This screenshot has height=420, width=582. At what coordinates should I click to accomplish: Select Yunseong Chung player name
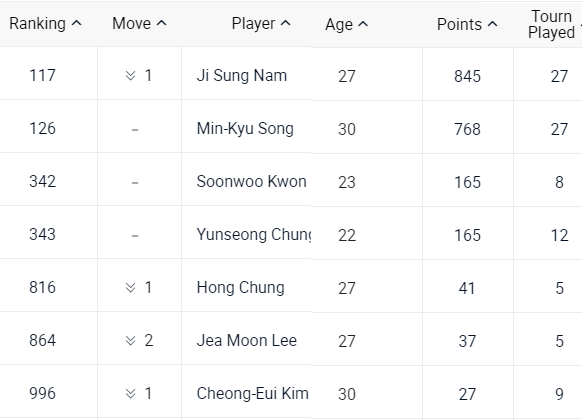click(x=254, y=235)
